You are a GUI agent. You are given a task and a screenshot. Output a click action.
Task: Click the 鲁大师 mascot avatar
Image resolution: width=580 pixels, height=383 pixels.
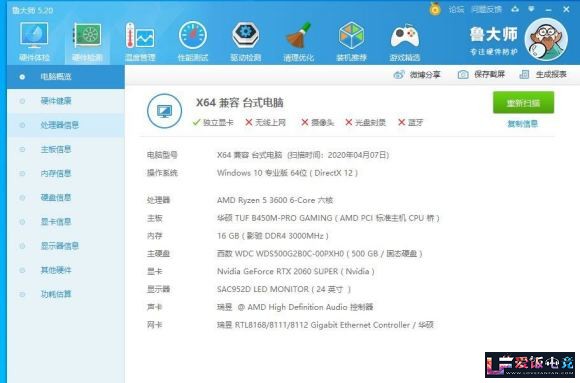[x=546, y=40]
